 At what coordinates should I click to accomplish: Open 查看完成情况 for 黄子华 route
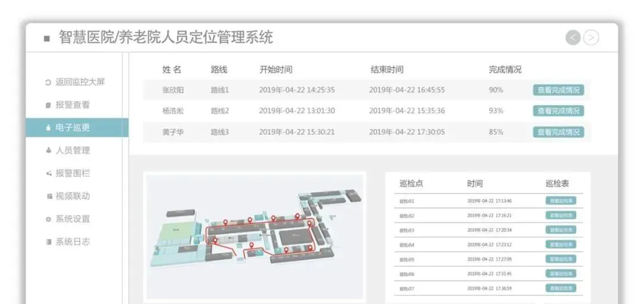558,132
